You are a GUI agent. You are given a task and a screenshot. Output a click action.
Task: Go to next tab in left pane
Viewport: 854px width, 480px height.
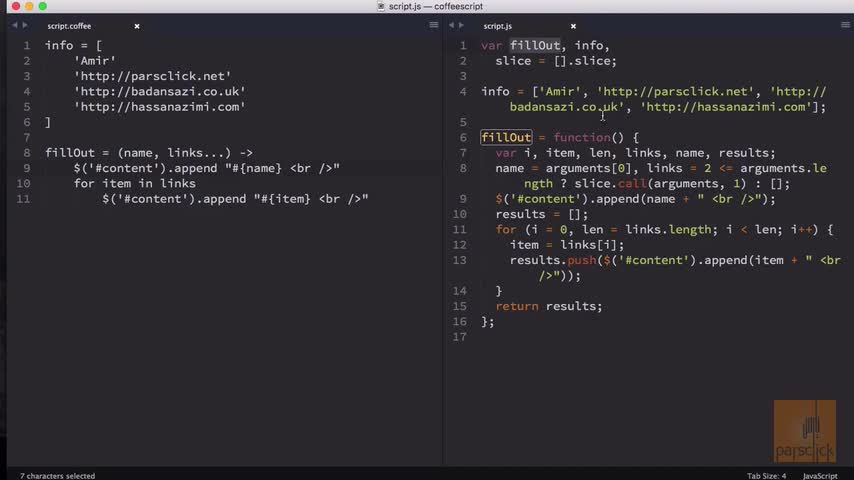pos(25,25)
